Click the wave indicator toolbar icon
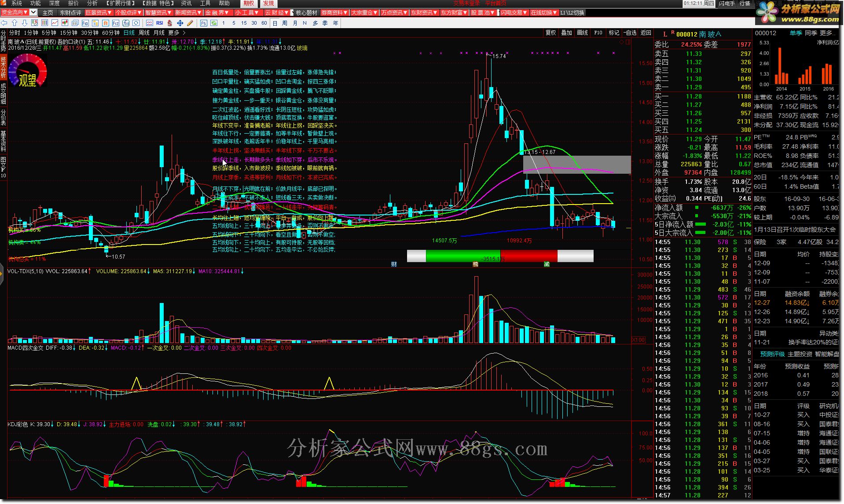 150,23
